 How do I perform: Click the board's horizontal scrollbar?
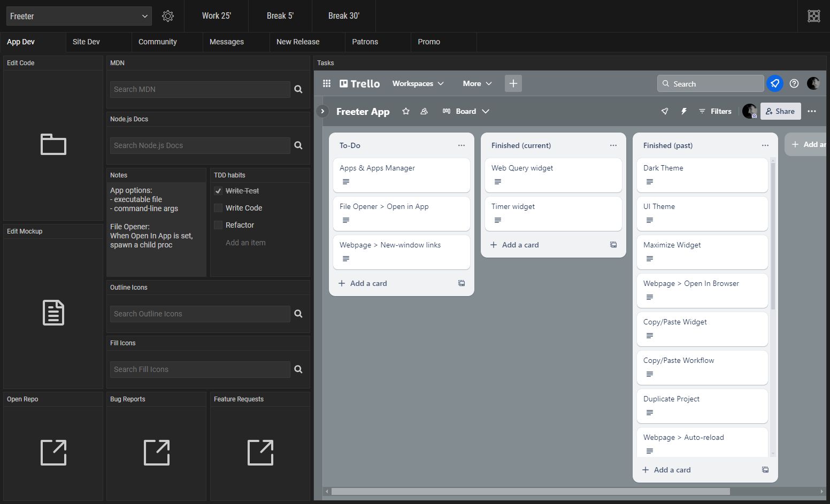click(x=529, y=491)
